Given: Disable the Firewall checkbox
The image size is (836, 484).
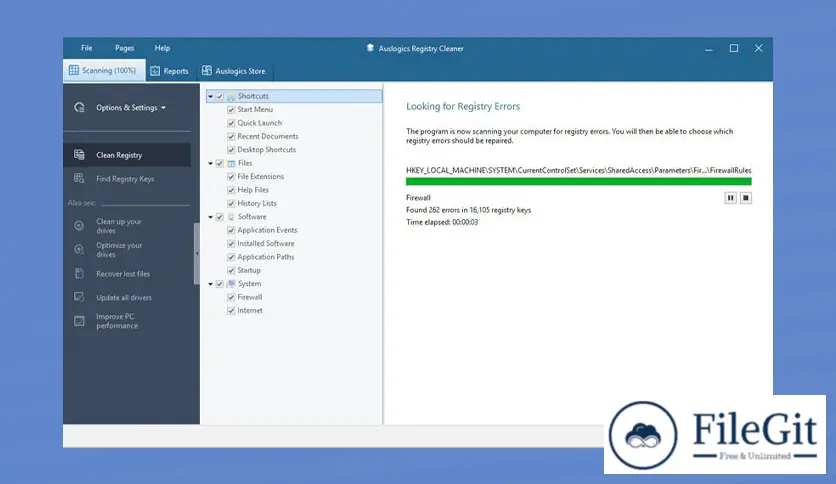Looking at the screenshot, I should point(231,297).
